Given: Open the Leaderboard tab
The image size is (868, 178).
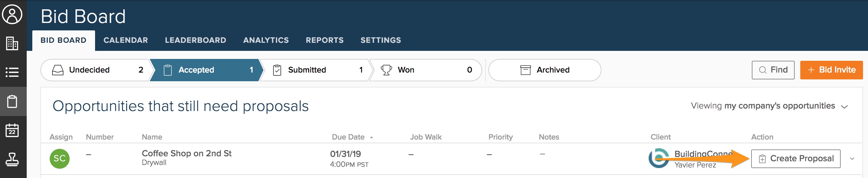Looking at the screenshot, I should 195,40.
